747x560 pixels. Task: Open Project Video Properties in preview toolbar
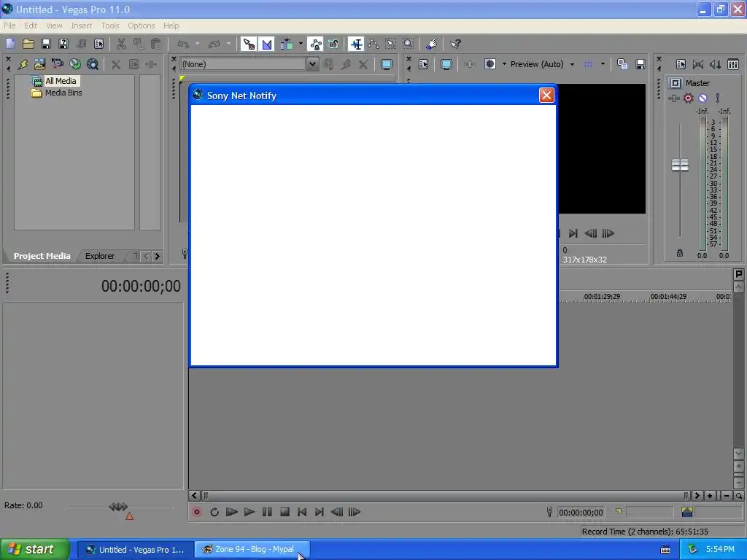(x=424, y=64)
